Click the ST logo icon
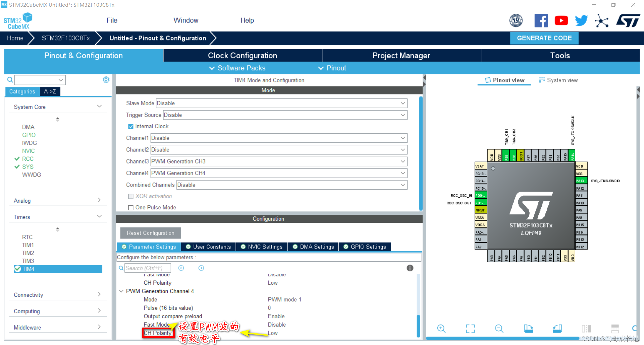This screenshot has width=644, height=345. click(x=628, y=21)
